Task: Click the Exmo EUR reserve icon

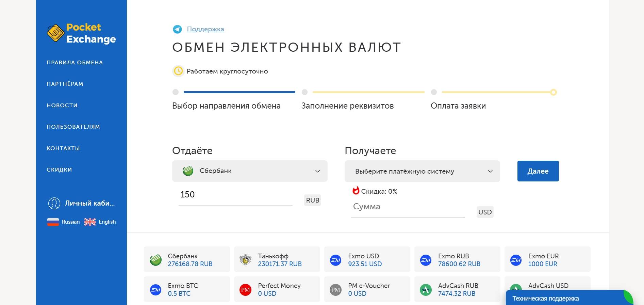Action: click(516, 260)
